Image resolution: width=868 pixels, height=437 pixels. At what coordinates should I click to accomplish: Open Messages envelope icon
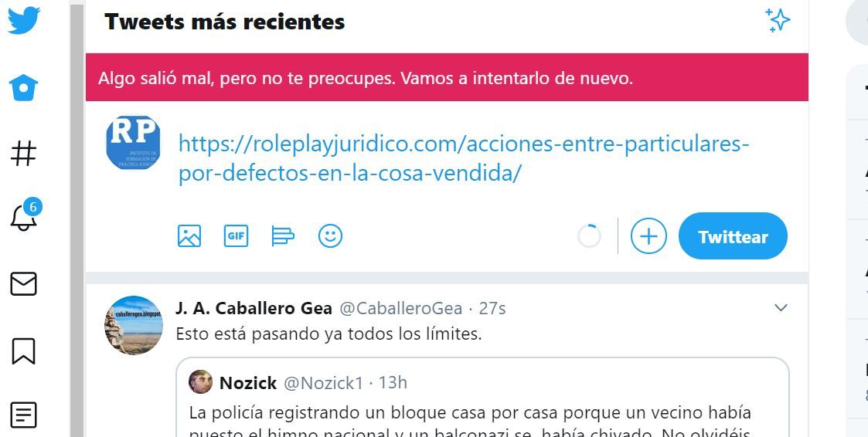[x=24, y=284]
